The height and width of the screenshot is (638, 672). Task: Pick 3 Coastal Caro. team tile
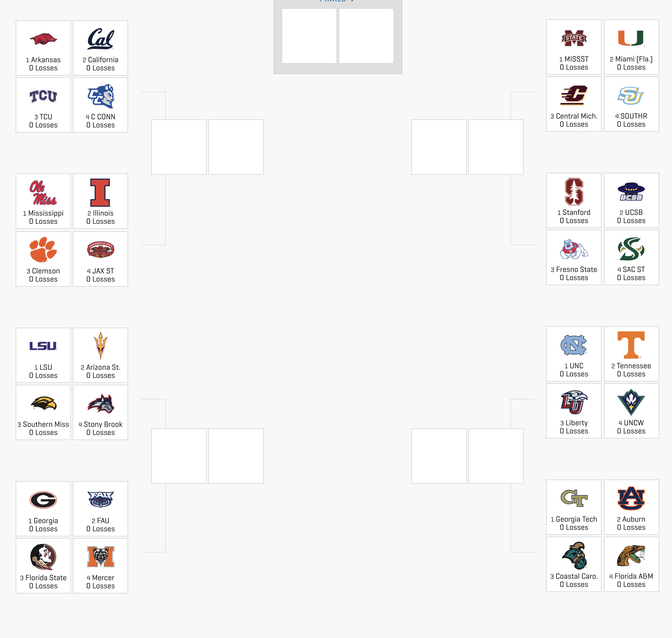(574, 564)
